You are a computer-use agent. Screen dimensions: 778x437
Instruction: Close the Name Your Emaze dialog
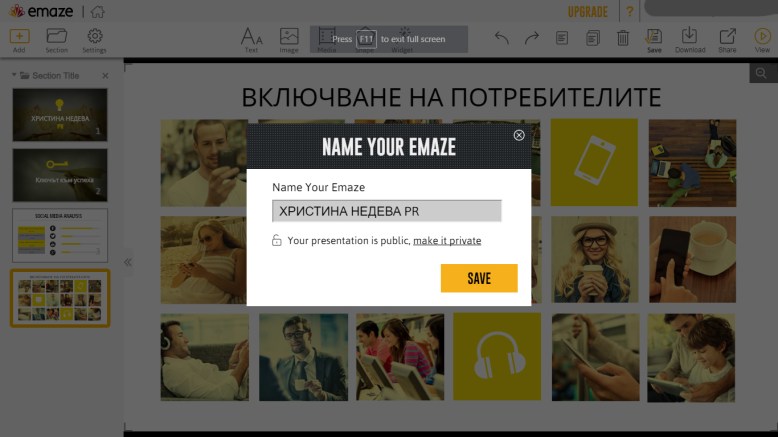tap(518, 135)
